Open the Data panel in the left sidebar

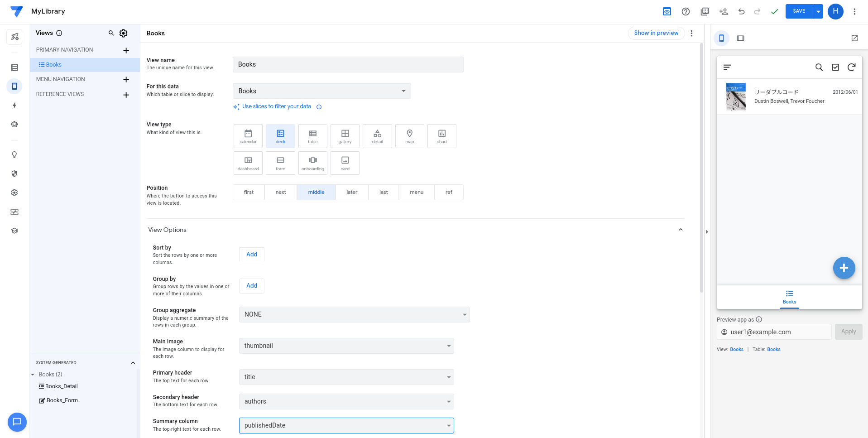[x=14, y=67]
